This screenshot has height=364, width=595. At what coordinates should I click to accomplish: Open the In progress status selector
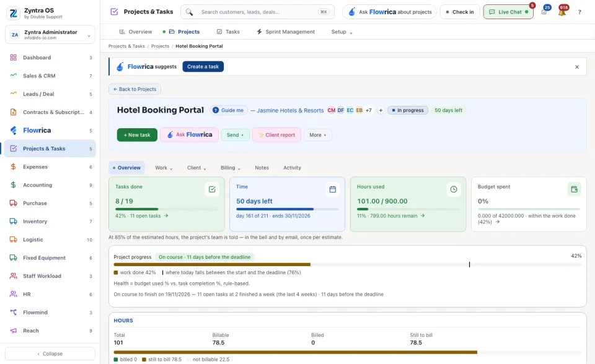coord(408,110)
